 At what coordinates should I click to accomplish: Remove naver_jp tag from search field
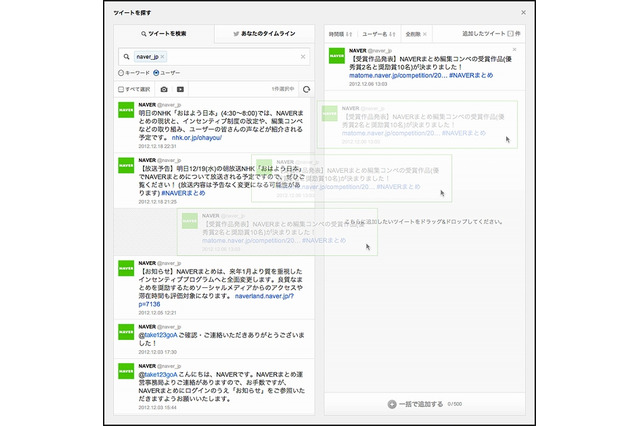tap(162, 57)
